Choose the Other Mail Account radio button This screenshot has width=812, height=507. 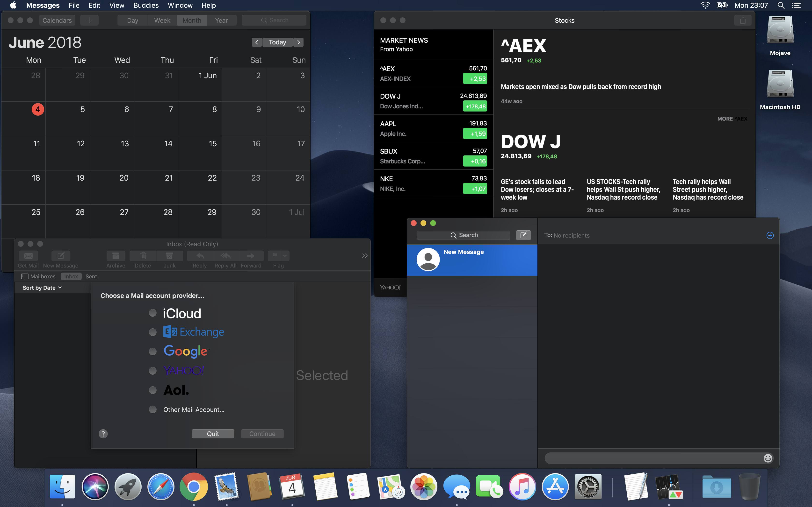pos(153,409)
